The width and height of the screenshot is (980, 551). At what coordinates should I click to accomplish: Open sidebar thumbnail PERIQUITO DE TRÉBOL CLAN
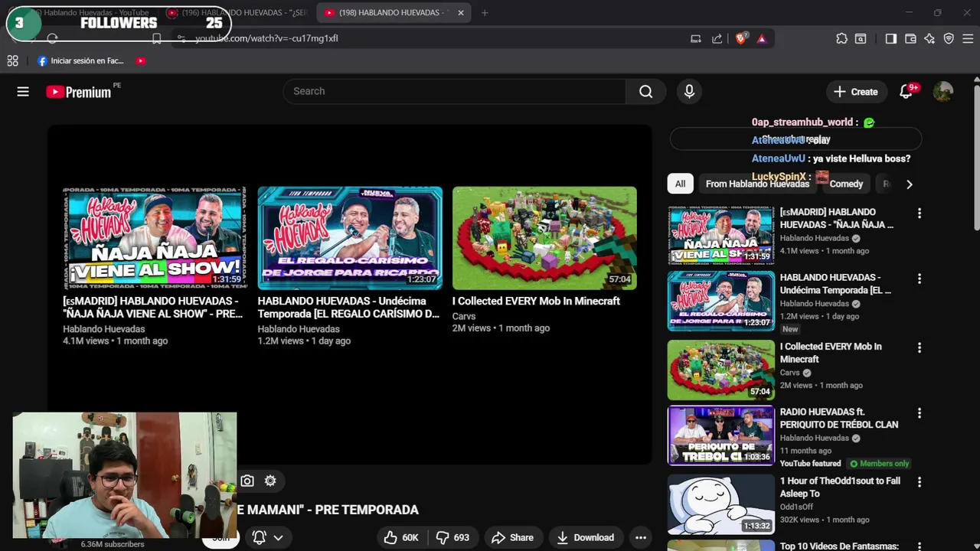(721, 435)
